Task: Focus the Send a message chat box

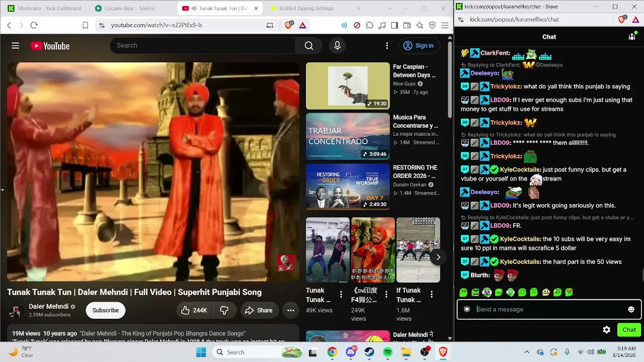Action: click(x=549, y=309)
